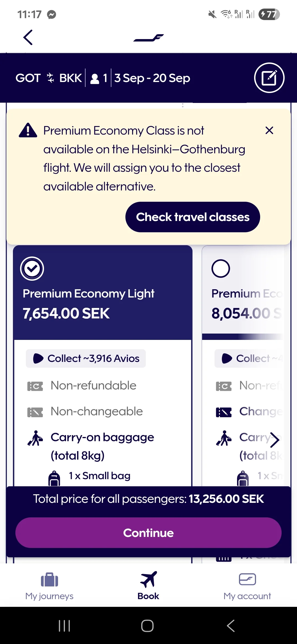The width and height of the screenshot is (297, 644).
Task: Tap the total price bar for all passengers
Action: [x=148, y=499]
